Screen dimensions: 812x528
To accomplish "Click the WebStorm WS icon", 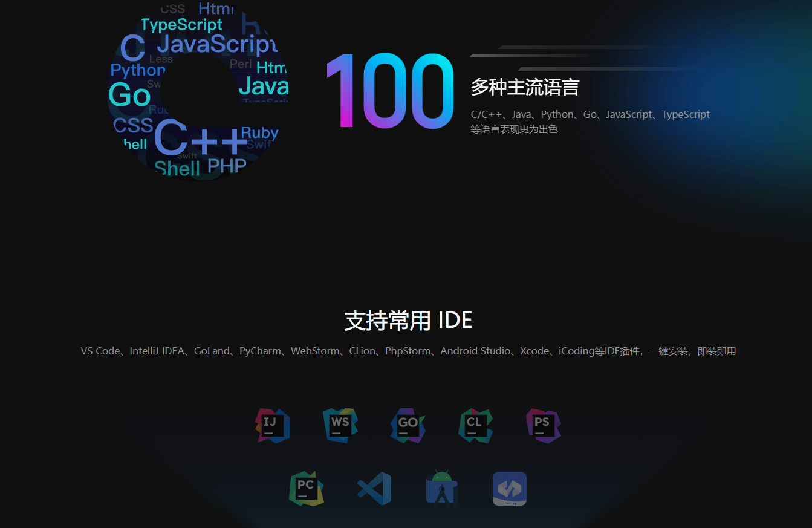I will pos(340,425).
